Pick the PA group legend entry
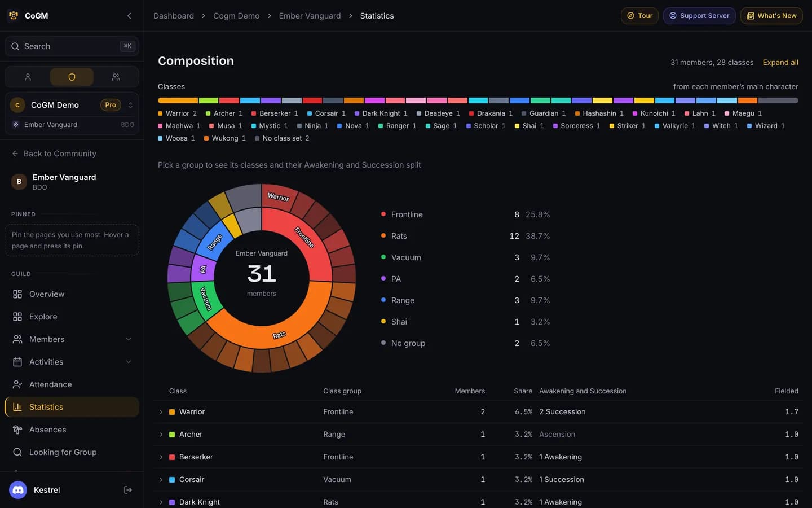 coord(465,279)
